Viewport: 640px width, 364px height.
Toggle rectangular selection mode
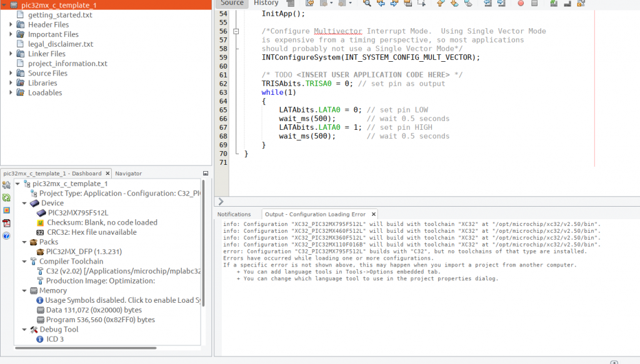421,3
